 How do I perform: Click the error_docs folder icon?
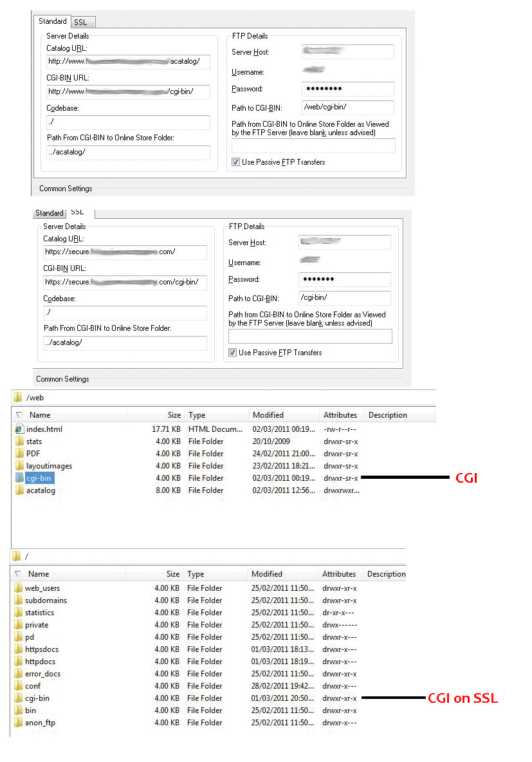pyautogui.click(x=18, y=674)
